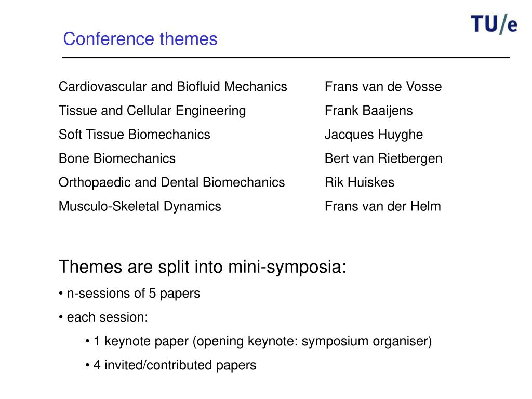The height and width of the screenshot is (399, 532).
Task: Click the name Frans van de Vosse
Action: click(383, 87)
